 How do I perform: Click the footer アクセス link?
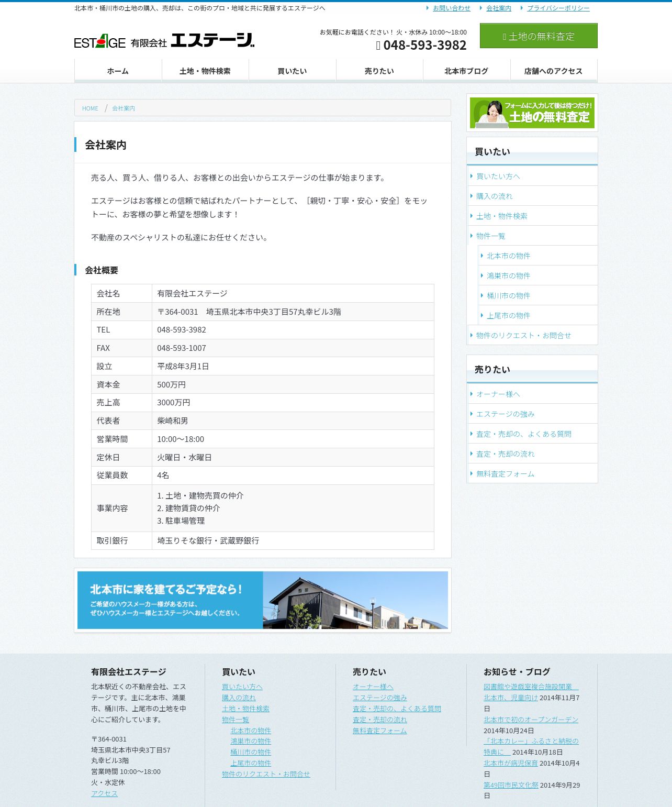(104, 793)
